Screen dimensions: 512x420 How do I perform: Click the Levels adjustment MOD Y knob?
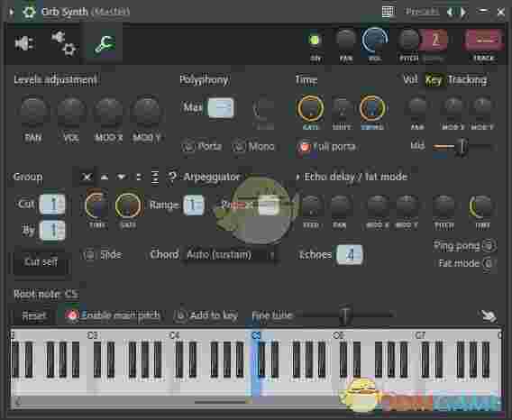pos(147,111)
